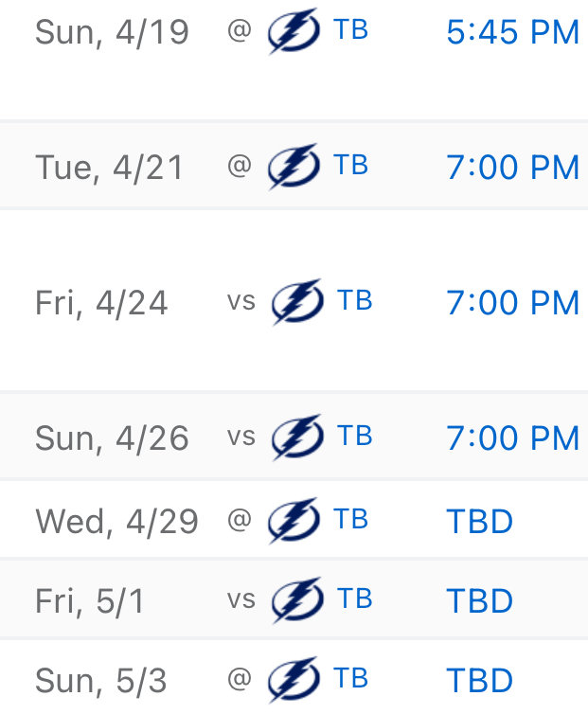Click the TBD link for Sun, 5/3
The height and width of the screenshot is (714, 588).
pos(480,680)
